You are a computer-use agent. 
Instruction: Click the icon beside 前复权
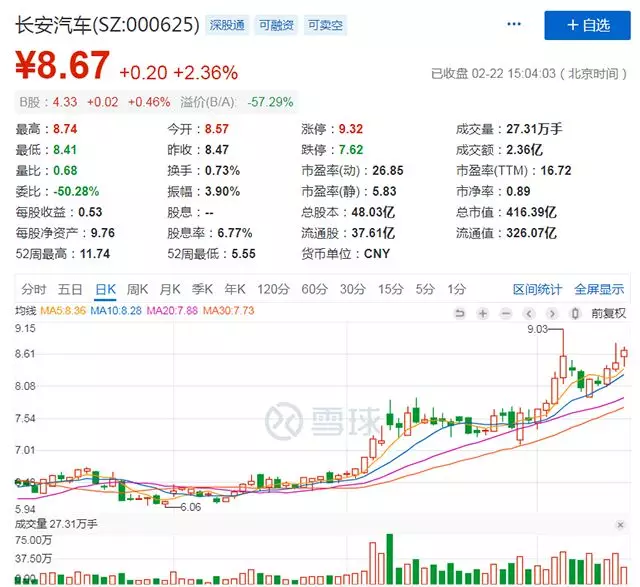point(575,314)
